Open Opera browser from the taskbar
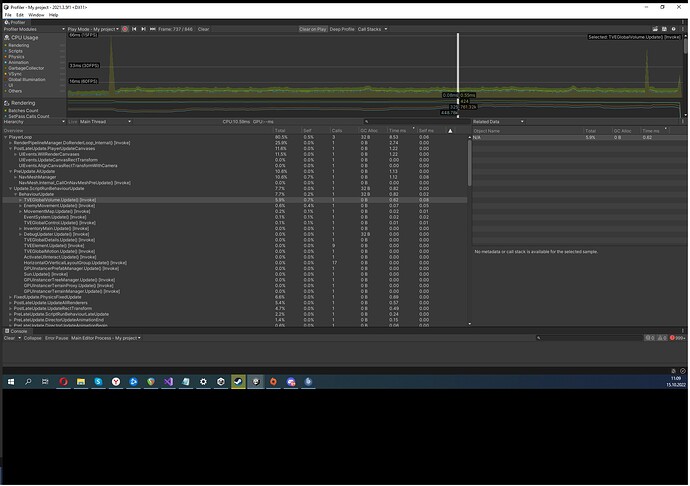This screenshot has height=486, width=690. [63, 382]
